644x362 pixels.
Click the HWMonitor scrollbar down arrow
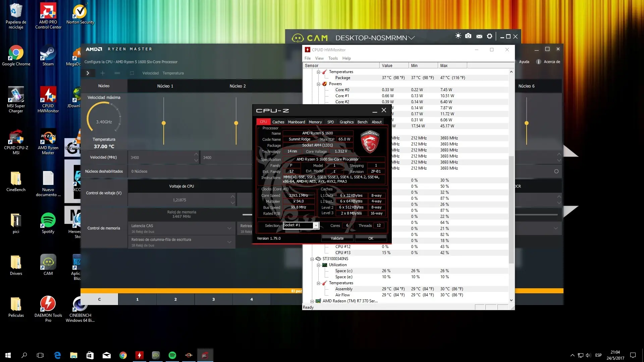511,300
